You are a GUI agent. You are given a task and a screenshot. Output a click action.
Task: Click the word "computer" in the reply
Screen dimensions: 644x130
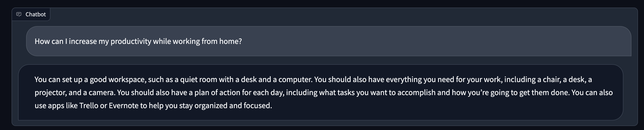(295, 80)
